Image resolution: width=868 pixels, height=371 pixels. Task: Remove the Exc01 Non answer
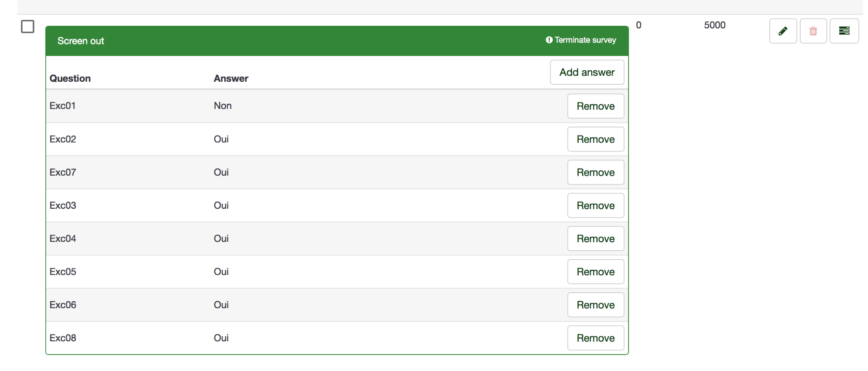pyautogui.click(x=595, y=106)
